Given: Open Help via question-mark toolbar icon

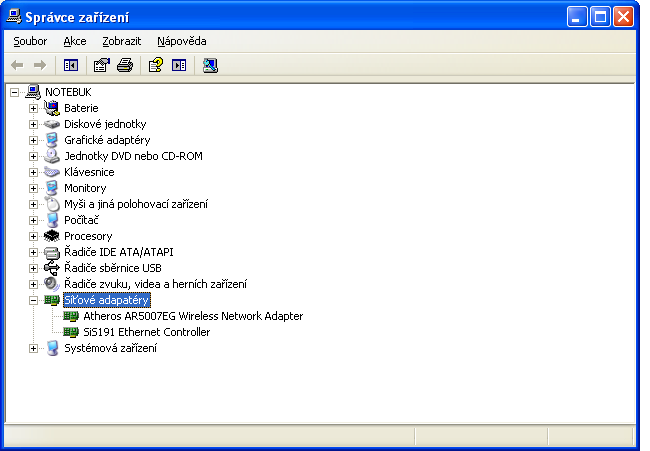Looking at the screenshot, I should click(x=156, y=65).
